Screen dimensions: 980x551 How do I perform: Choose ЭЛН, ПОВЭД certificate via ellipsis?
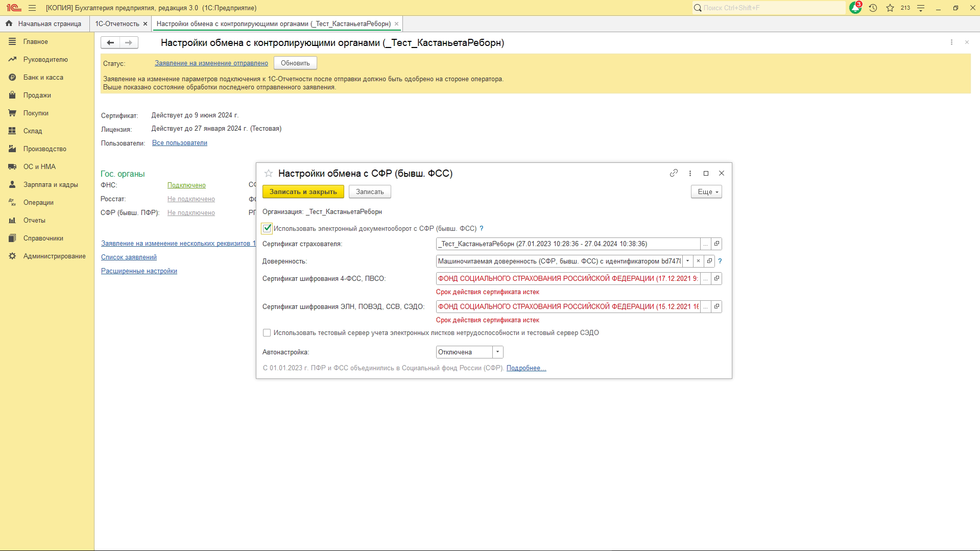[x=706, y=307]
